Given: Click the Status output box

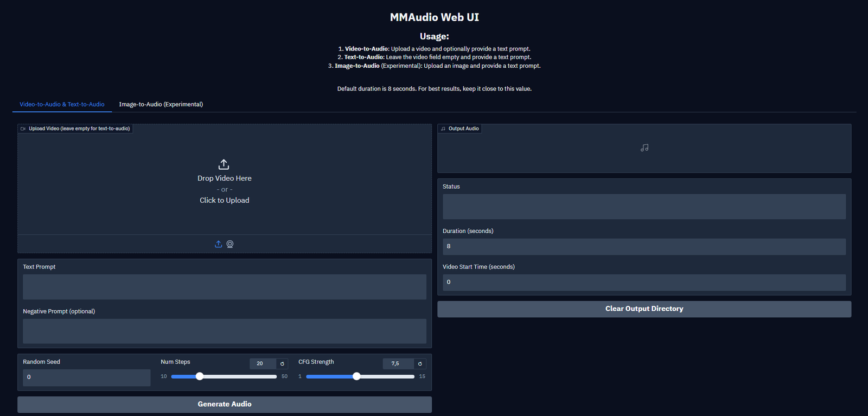Looking at the screenshot, I should coord(644,207).
